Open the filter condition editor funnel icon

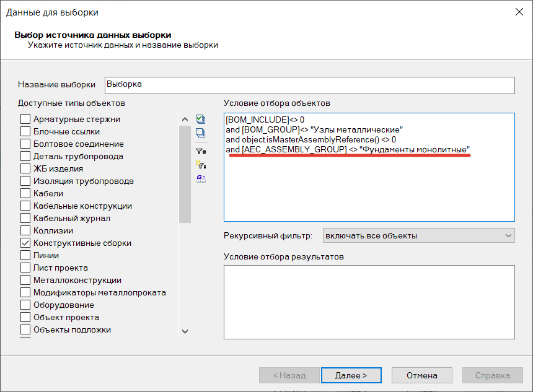click(x=200, y=150)
